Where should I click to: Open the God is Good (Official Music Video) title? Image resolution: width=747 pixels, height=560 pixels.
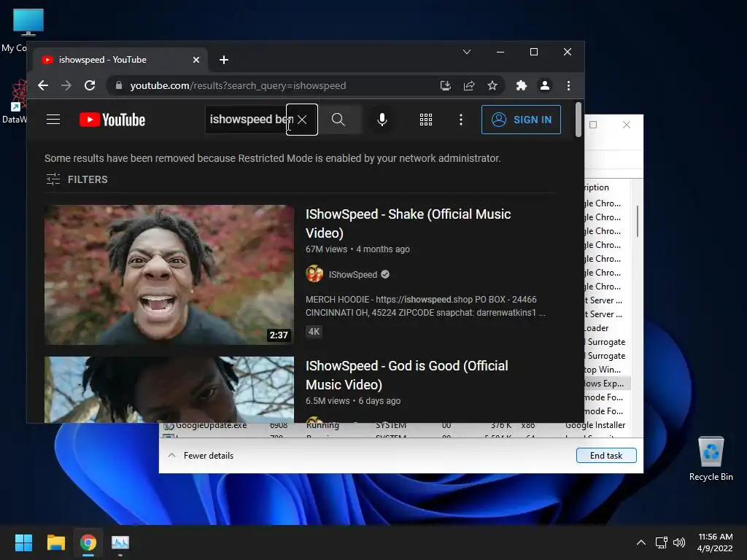click(407, 375)
